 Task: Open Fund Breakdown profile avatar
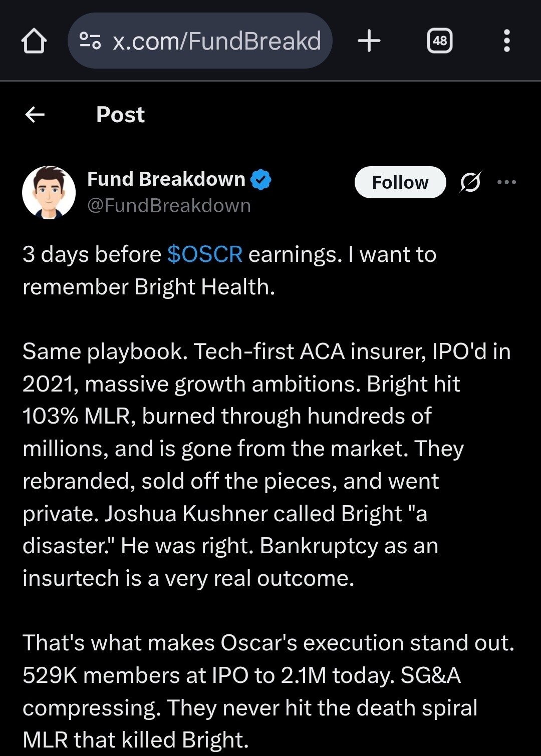tap(49, 193)
